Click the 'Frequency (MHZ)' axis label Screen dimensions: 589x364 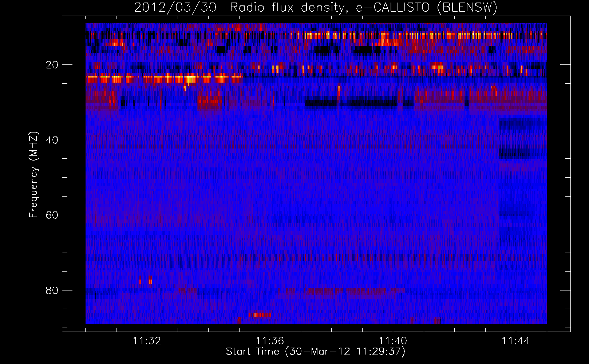33,175
